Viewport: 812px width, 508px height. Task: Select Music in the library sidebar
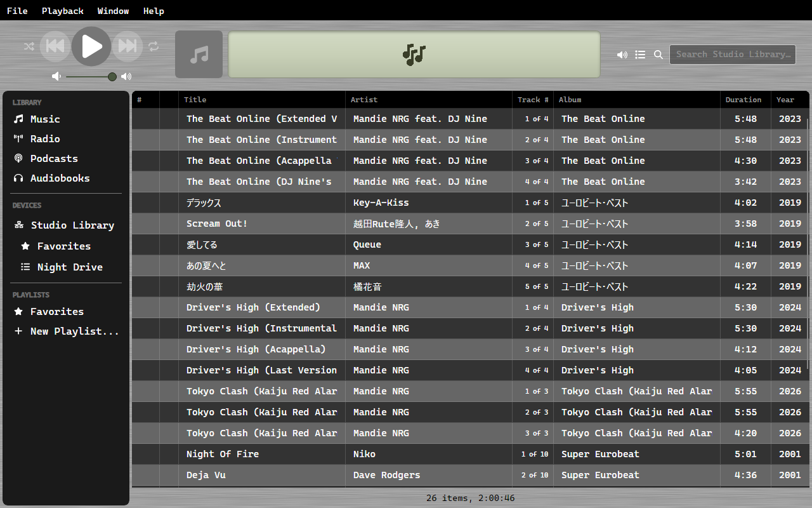tap(66, 119)
